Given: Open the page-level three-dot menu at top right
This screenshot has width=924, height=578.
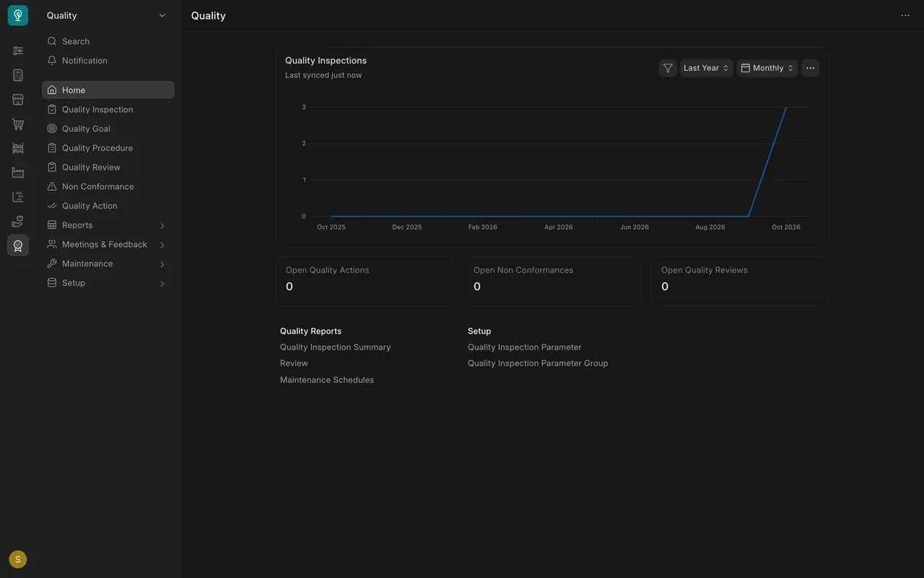Looking at the screenshot, I should tap(905, 15).
